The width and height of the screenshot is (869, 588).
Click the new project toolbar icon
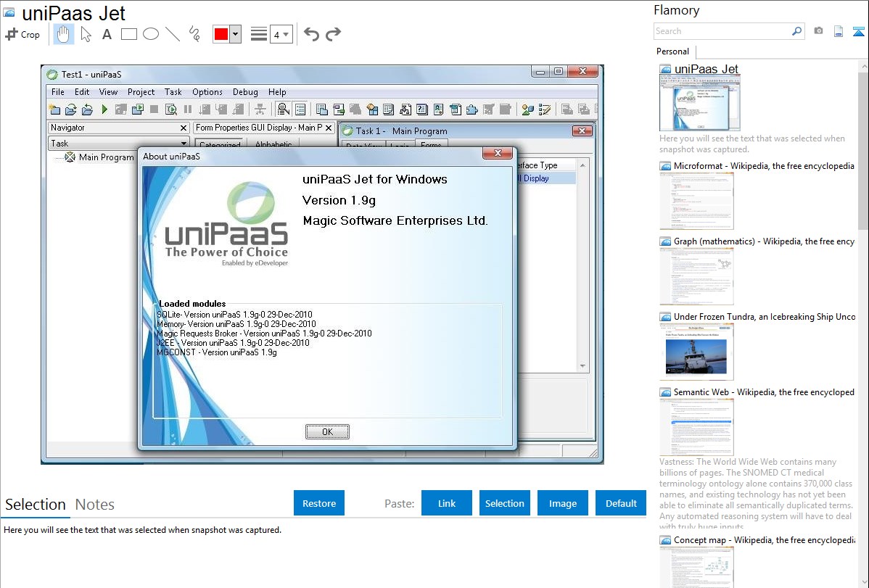54,109
